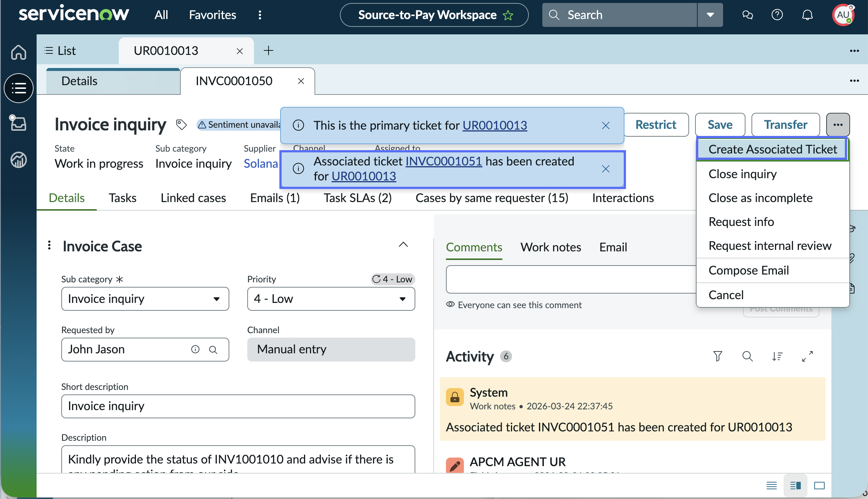Open the notifications bell

(807, 15)
